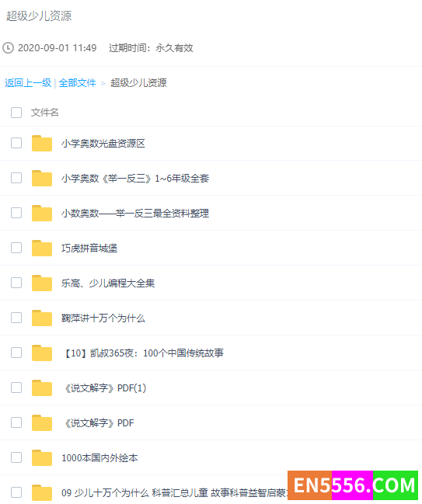Open the 1000本国内外绘本 folder icon
This screenshot has width=422, height=504.
[42, 457]
